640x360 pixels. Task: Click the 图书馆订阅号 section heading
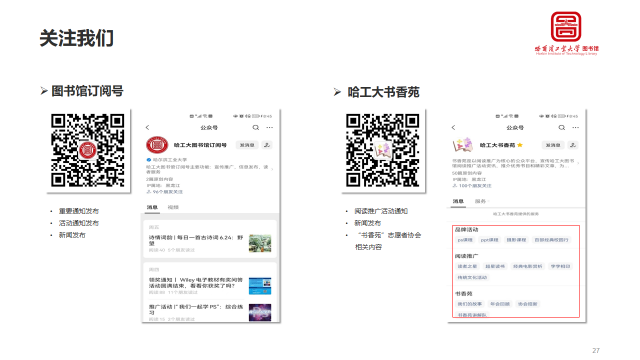[87, 91]
